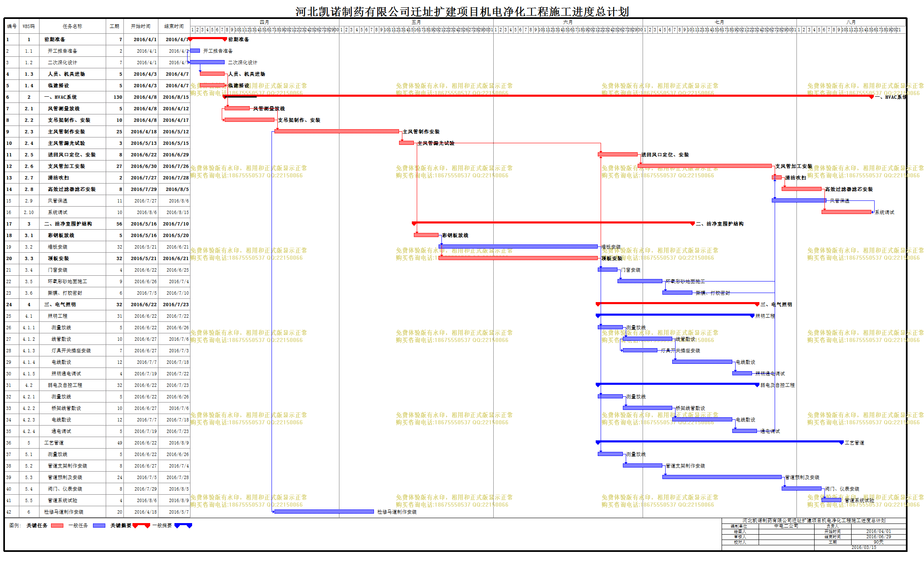Image resolution: width=924 pixels, height=563 pixels.
Task: Click the blue 工艺管道 summary bar
Action: pos(720,442)
